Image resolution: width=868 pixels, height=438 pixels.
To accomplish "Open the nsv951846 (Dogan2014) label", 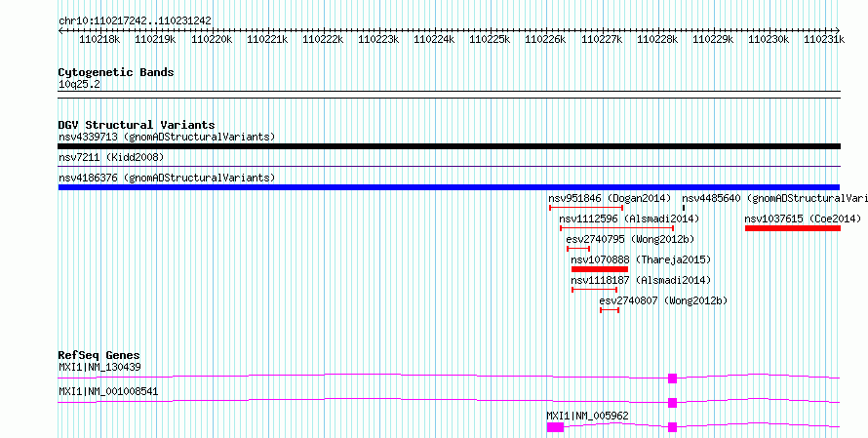I will (x=610, y=198).
